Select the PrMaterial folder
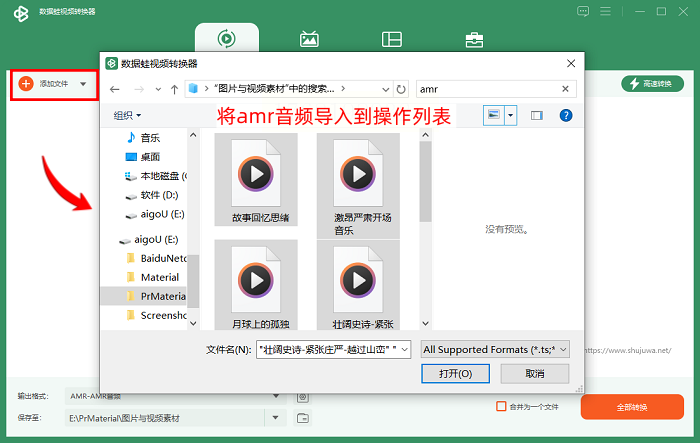This screenshot has width=700, height=443. click(x=144, y=296)
